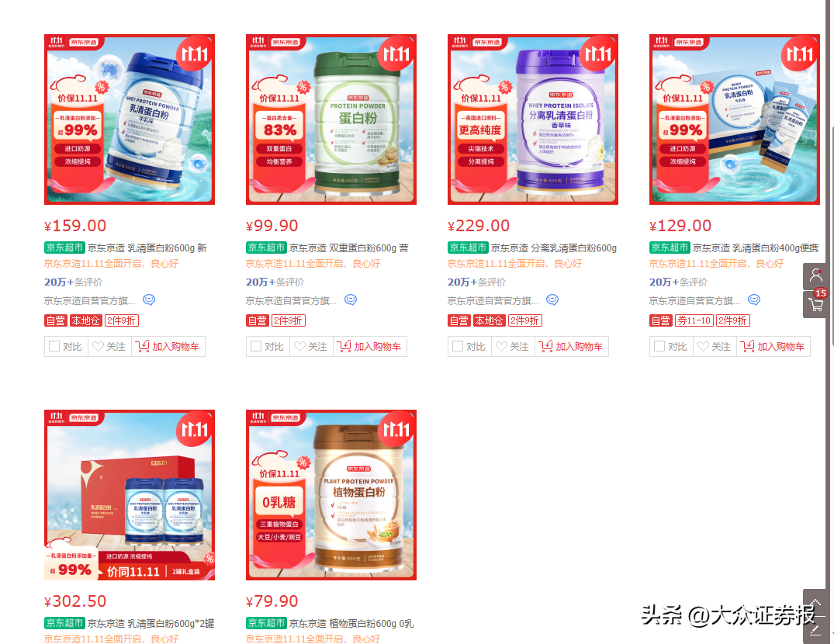Click 加入购物车 for the ¥229.00 isolate protein

tap(571, 347)
